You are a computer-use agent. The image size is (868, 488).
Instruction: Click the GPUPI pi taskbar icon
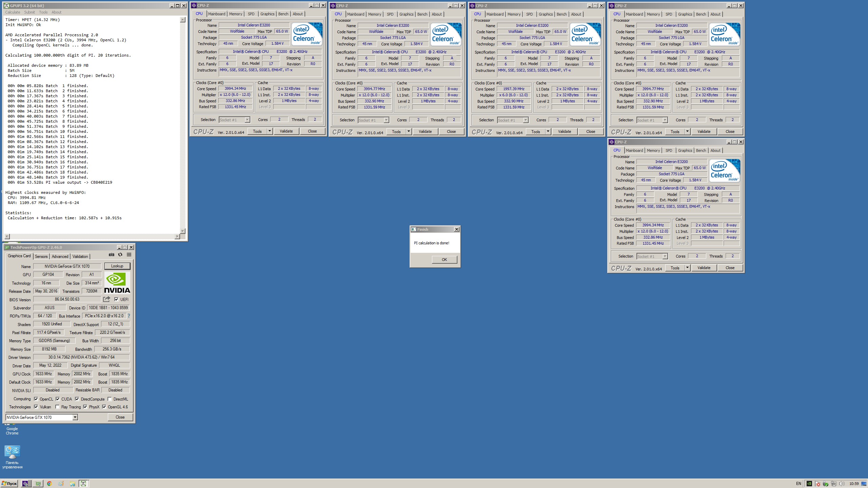(x=83, y=484)
